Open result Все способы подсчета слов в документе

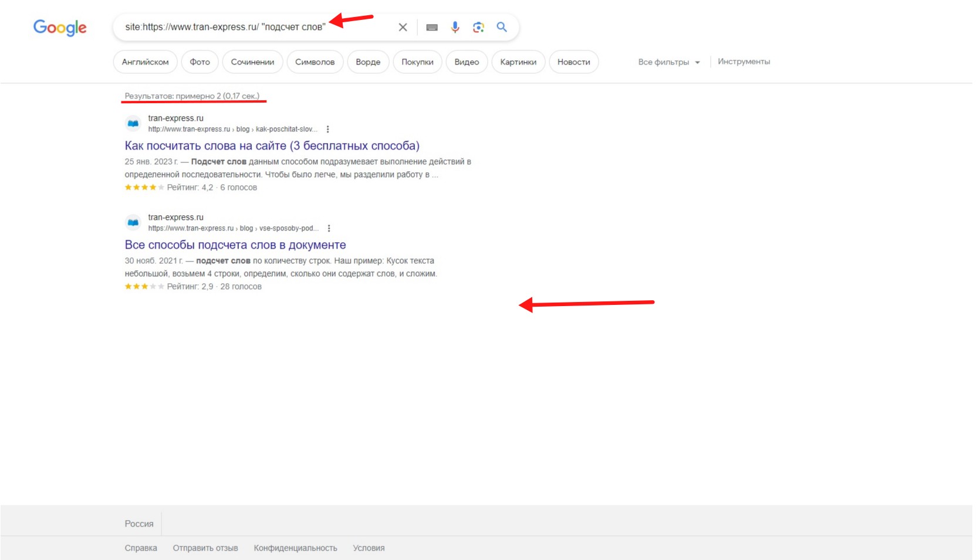[x=235, y=245]
